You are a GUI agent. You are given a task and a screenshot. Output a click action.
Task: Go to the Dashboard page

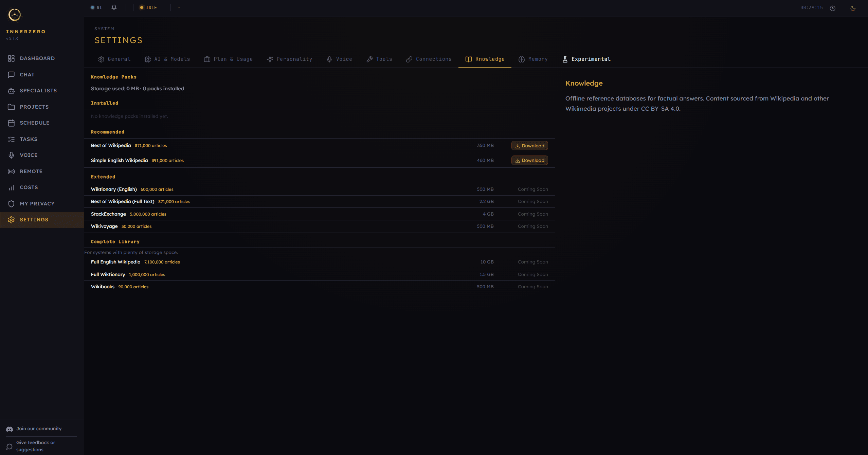(x=37, y=58)
